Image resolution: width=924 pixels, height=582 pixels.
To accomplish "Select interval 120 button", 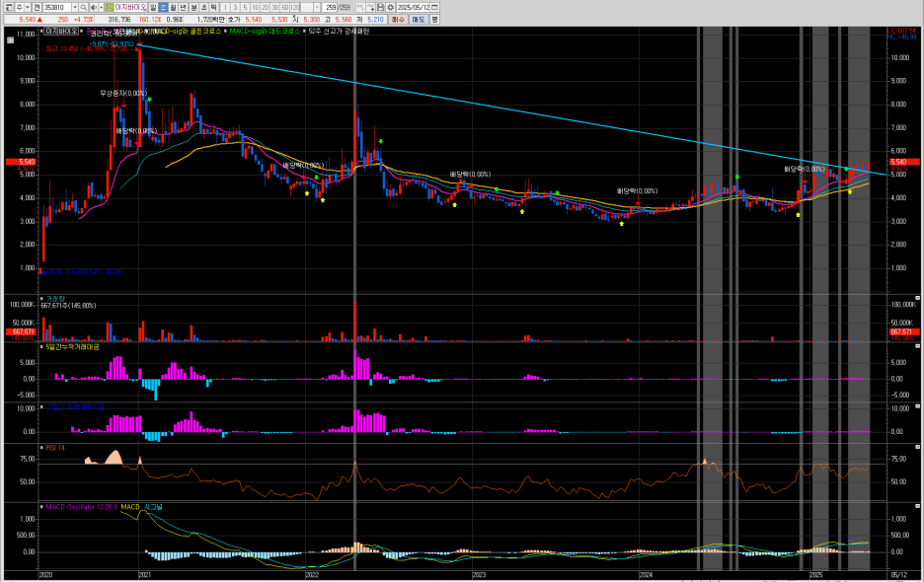I will (295, 7).
